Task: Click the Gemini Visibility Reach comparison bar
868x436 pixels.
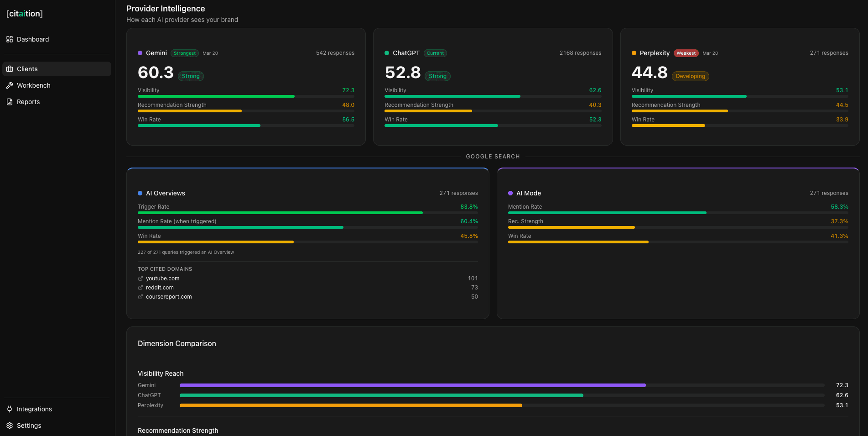Action: tap(502, 385)
